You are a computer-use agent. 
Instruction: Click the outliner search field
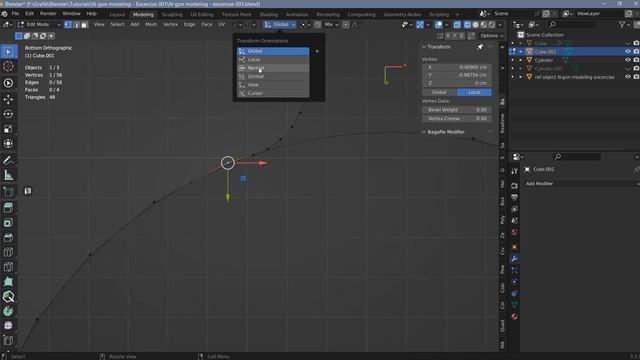[x=572, y=24]
